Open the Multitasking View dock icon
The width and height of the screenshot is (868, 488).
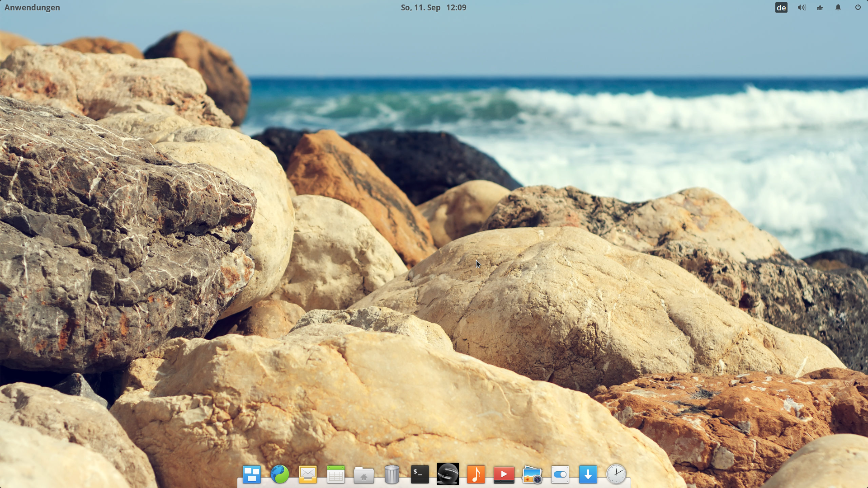coord(252,474)
